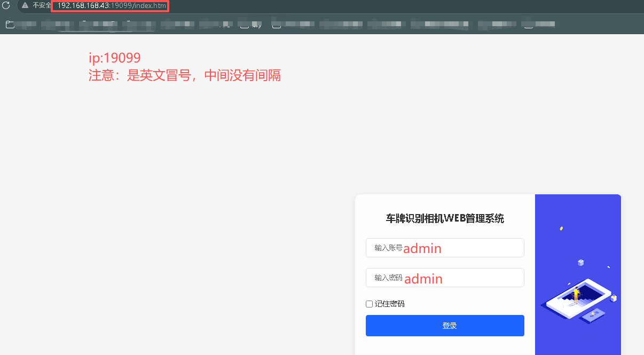Click the small card below the phone illustration
Viewport: 644px width, 355px height.
pos(593,315)
